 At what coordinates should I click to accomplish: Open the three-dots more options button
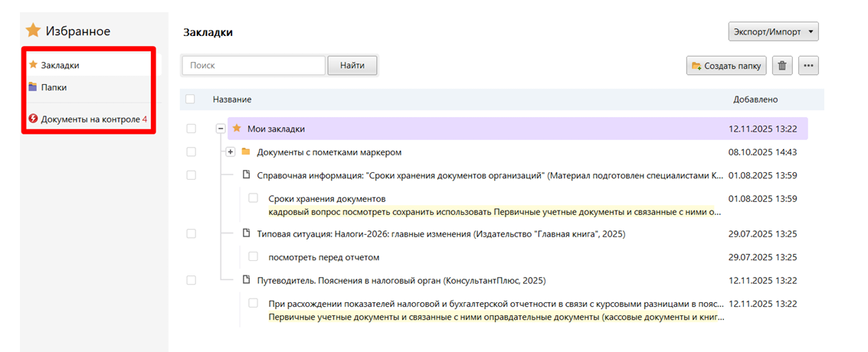pos(808,66)
